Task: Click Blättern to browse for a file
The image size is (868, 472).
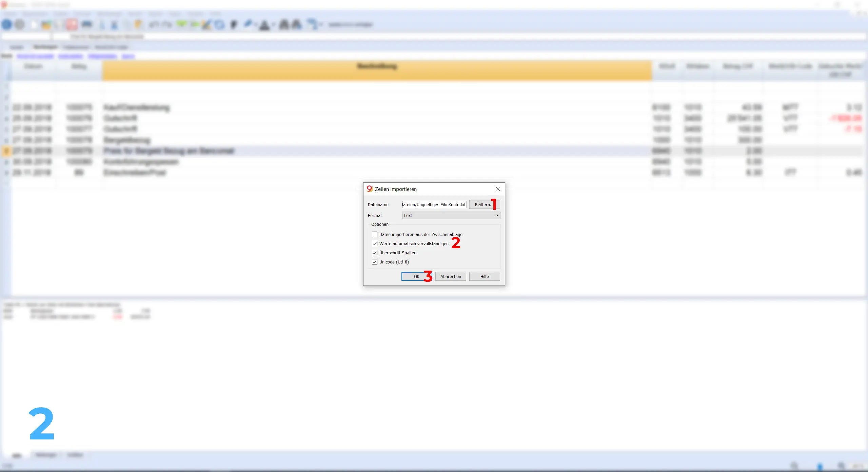Action: (x=484, y=204)
